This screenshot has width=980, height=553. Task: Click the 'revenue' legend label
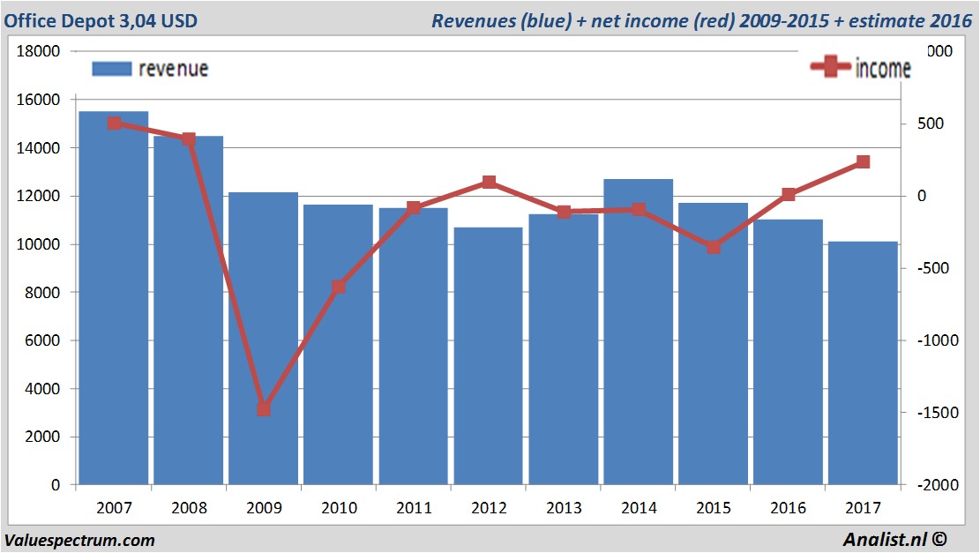click(174, 69)
